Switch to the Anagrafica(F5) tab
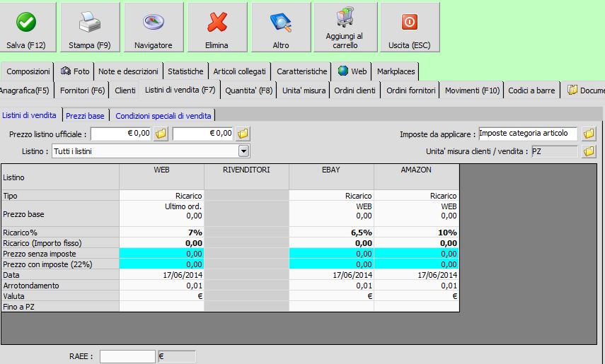605x364 pixels. tap(25, 90)
